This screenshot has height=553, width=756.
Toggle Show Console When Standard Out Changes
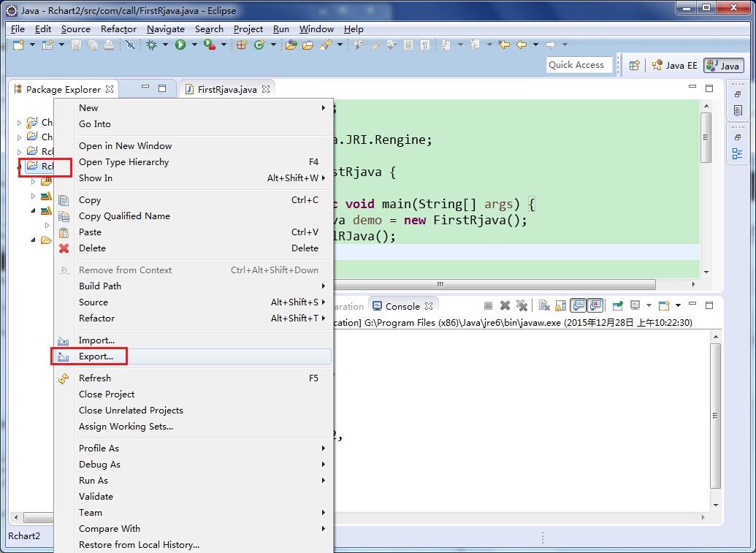click(578, 305)
